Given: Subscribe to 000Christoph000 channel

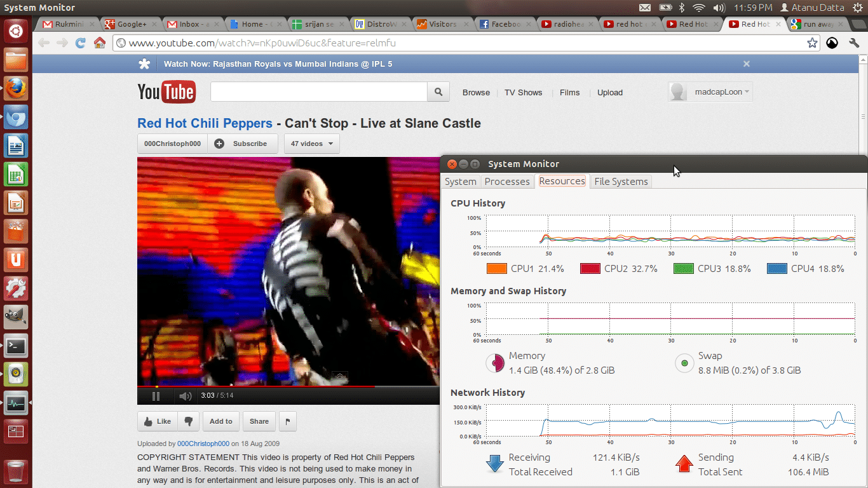Looking at the screenshot, I should [242, 144].
